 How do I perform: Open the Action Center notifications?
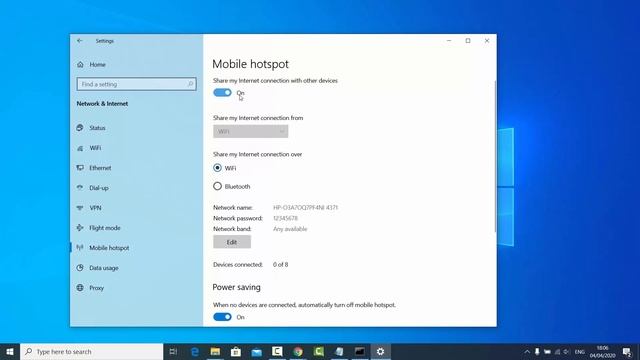coord(627,351)
